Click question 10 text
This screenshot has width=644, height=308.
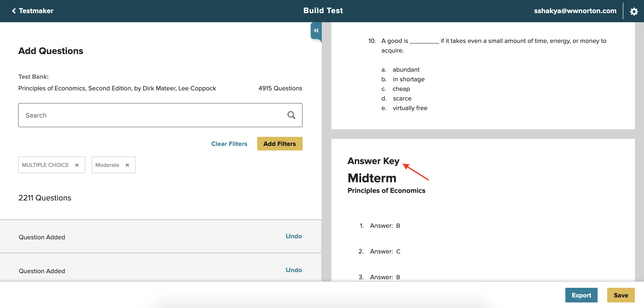click(493, 41)
